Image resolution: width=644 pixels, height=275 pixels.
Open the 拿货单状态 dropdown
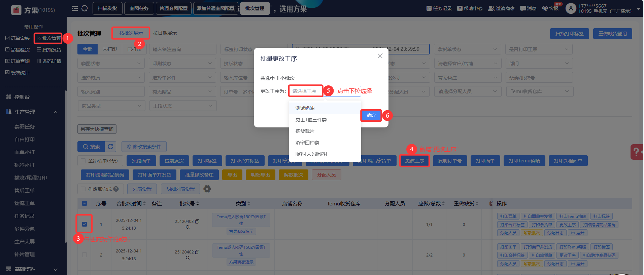[x=467, y=49]
